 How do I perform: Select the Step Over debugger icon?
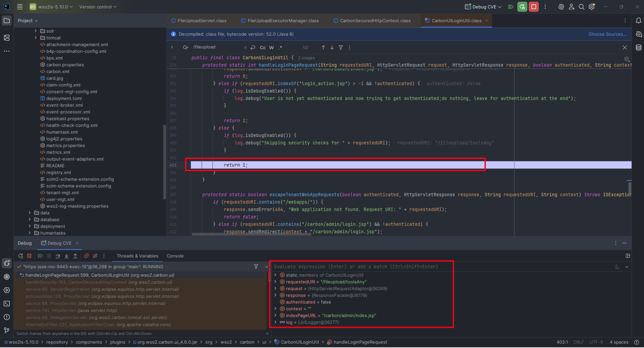tap(58, 256)
